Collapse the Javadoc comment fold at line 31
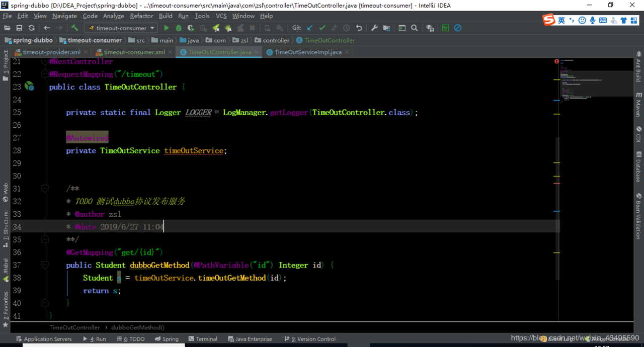 click(x=45, y=189)
